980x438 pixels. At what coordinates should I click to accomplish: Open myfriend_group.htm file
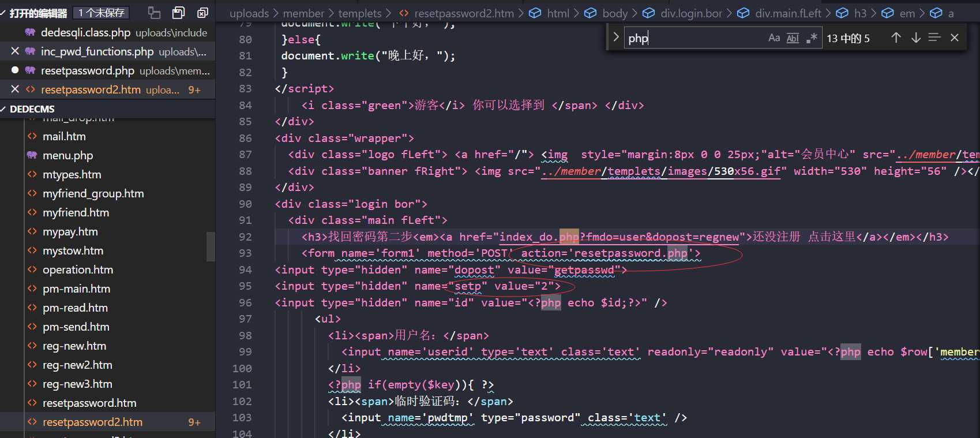93,193
